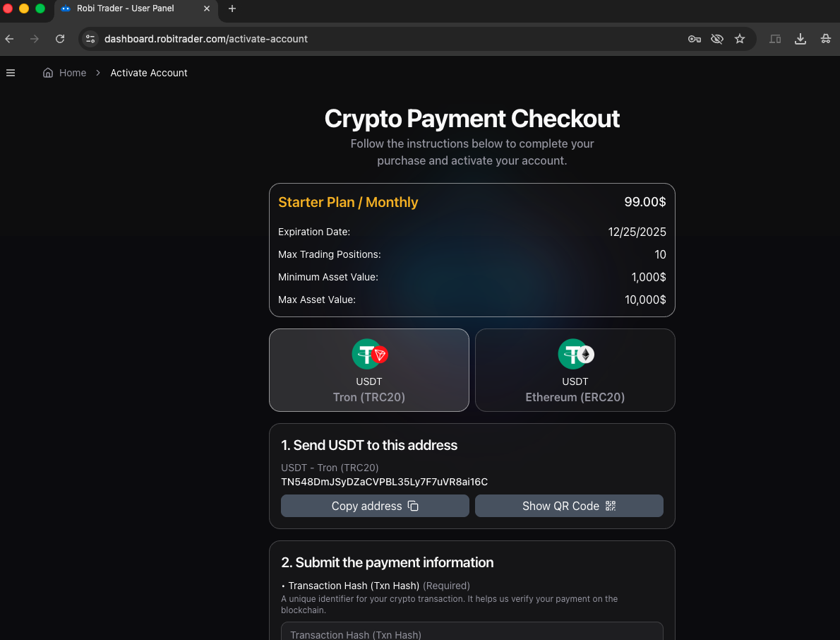Click the Activate Account breadcrumb
This screenshot has width=840, height=640.
pyautogui.click(x=149, y=73)
